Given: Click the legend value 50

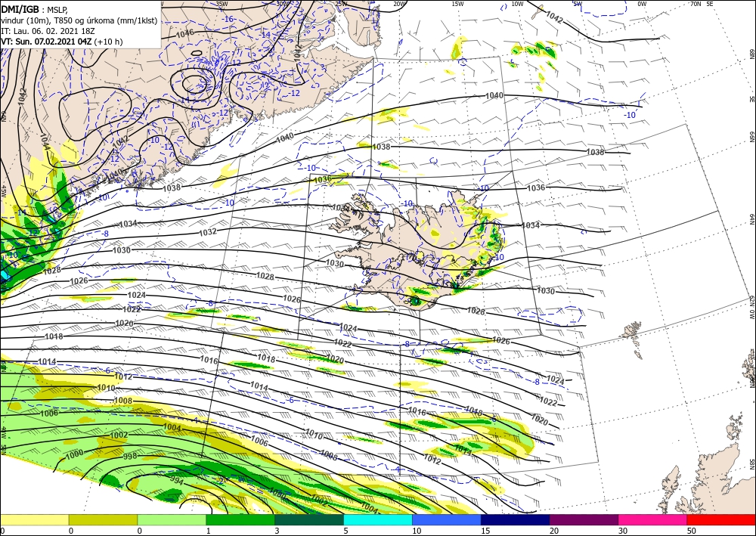Looking at the screenshot, I should pos(692,531).
